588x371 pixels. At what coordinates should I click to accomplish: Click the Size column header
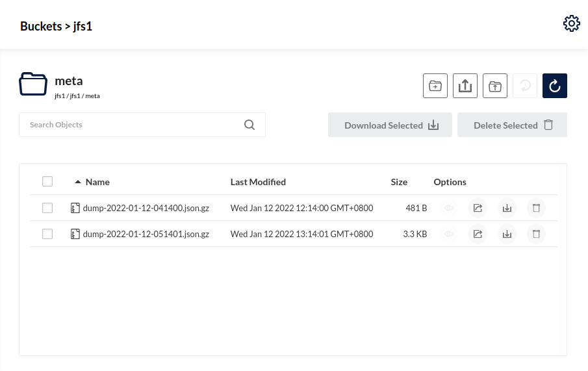click(399, 182)
